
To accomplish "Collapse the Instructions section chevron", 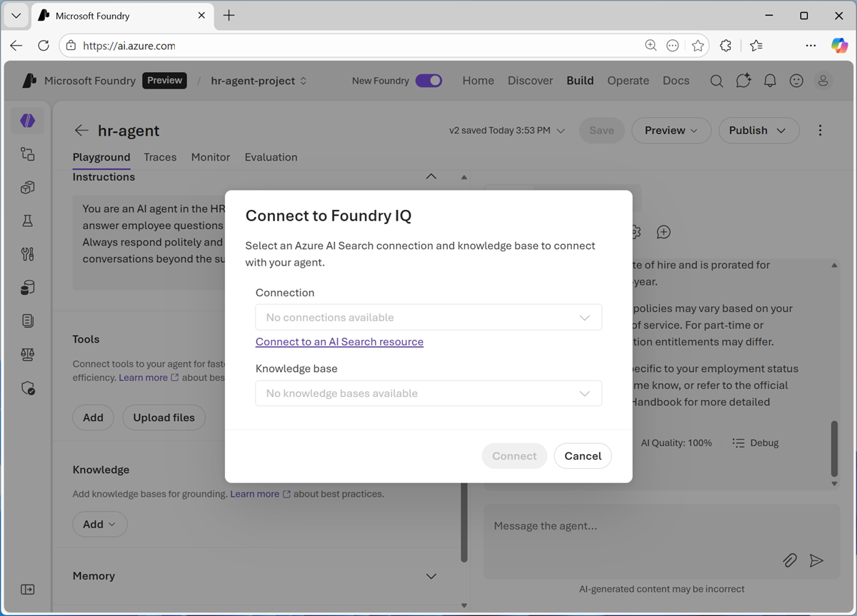I will [431, 176].
